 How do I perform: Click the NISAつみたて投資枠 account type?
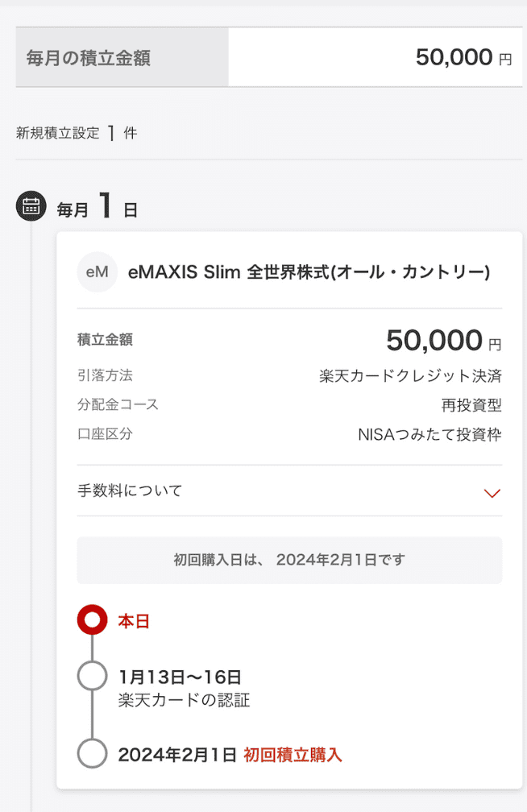(429, 434)
